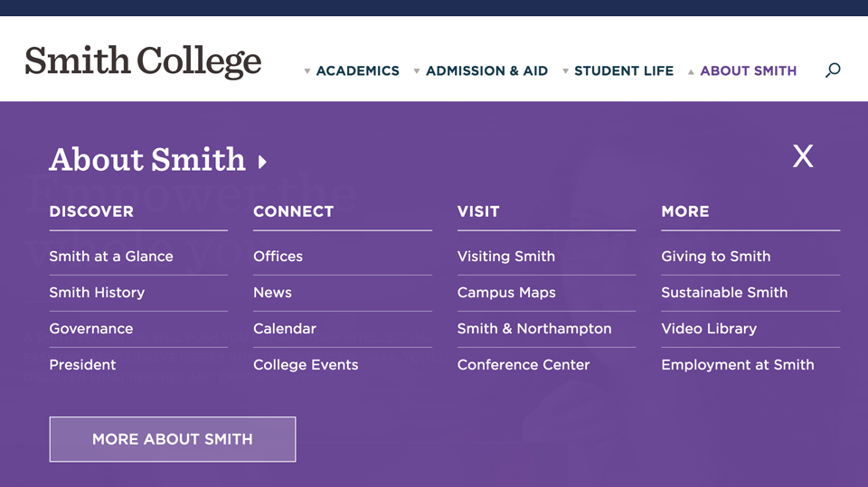Expand the Academics dropdown menu
This screenshot has width=868, height=487.
352,70
